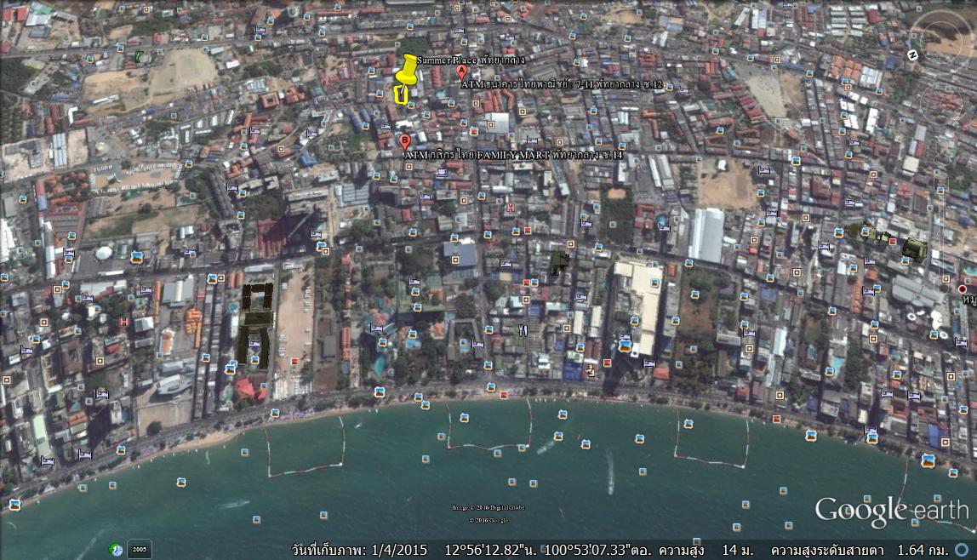The width and height of the screenshot is (977, 560).
Task: Click the Google Earth logo watermark
Action: 891,510
